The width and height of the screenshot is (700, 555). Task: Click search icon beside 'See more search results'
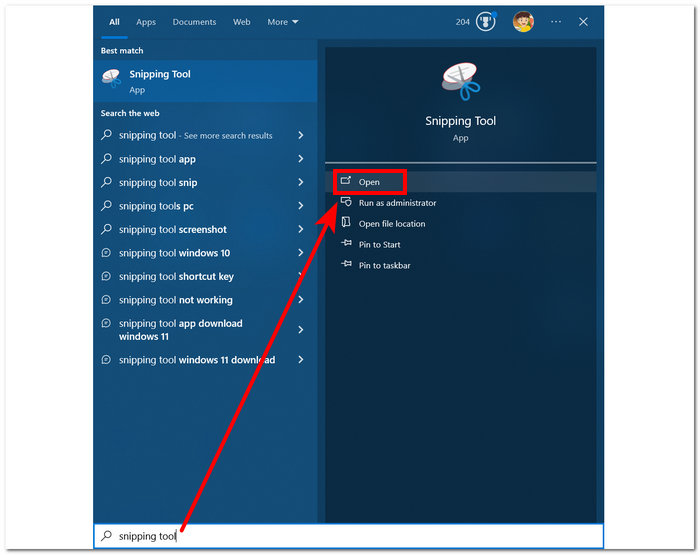pyautogui.click(x=106, y=134)
